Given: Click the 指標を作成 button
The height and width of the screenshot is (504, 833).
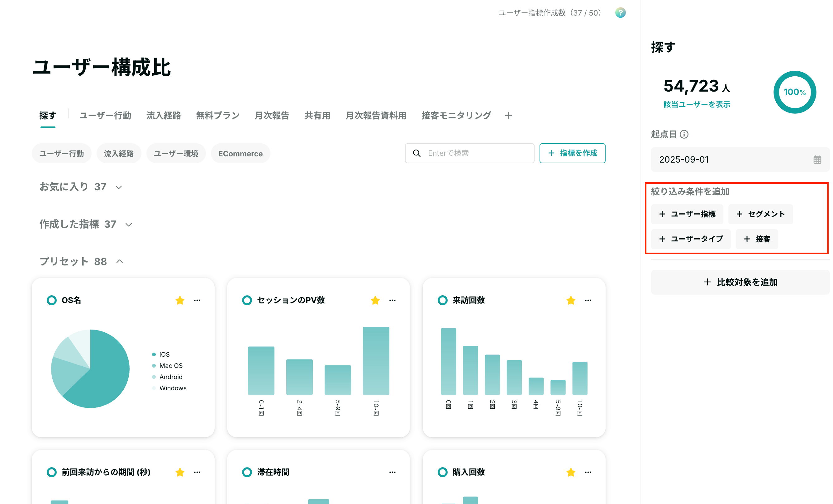Looking at the screenshot, I should coord(572,153).
